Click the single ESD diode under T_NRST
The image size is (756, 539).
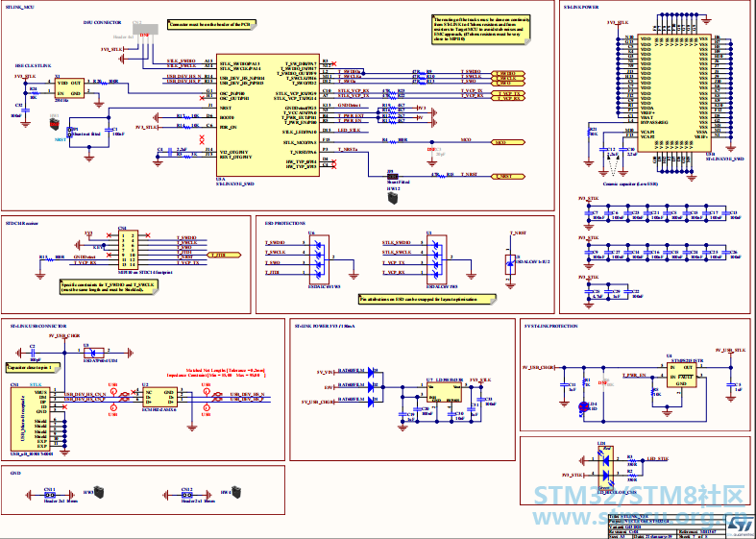510,264
